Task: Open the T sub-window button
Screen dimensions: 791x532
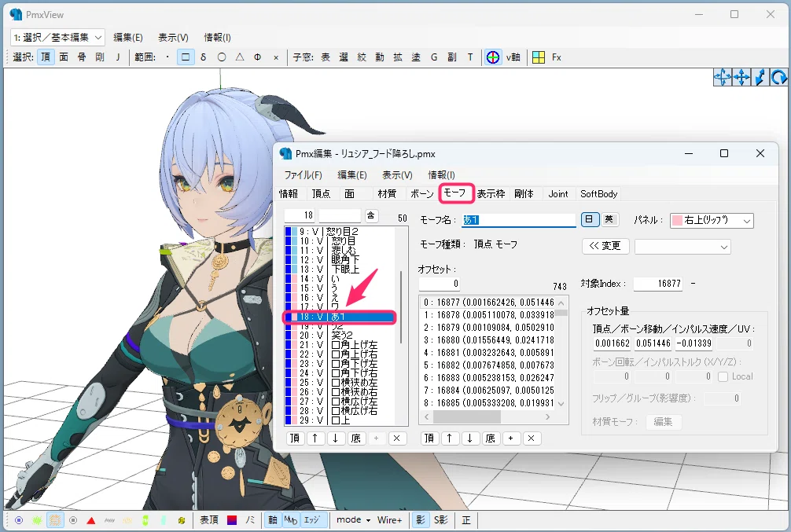Action: click(x=470, y=57)
